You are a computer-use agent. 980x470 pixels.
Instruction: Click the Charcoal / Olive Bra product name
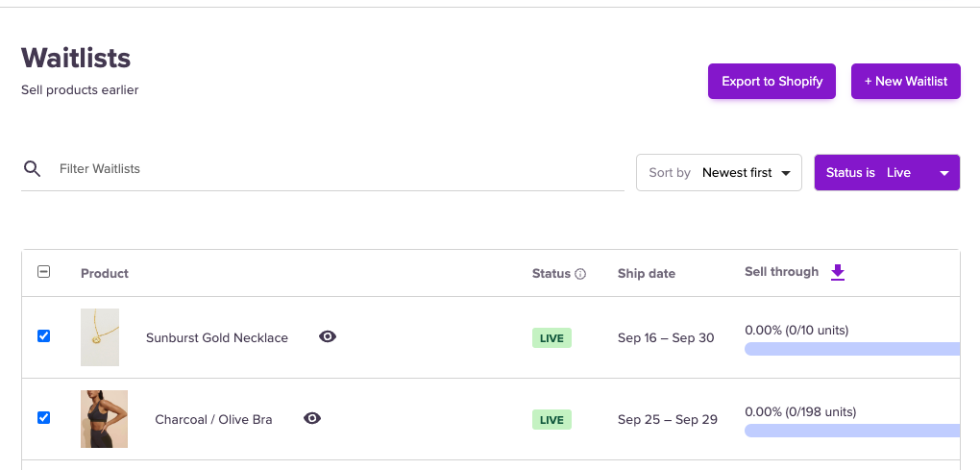click(x=213, y=419)
